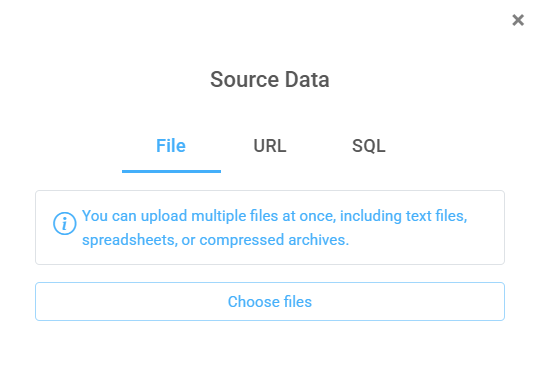Image resolution: width=536 pixels, height=371 pixels.
Task: Click the gray X in the corner
Action: click(x=518, y=20)
